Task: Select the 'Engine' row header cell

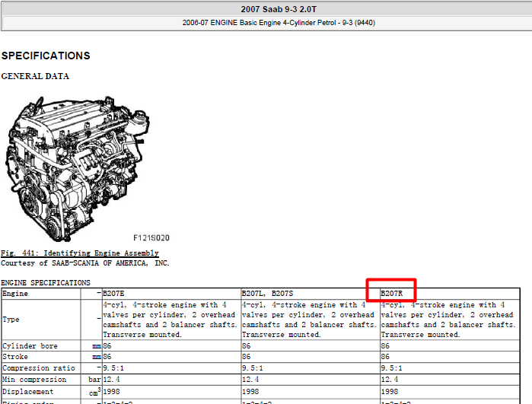Action: (x=41, y=294)
